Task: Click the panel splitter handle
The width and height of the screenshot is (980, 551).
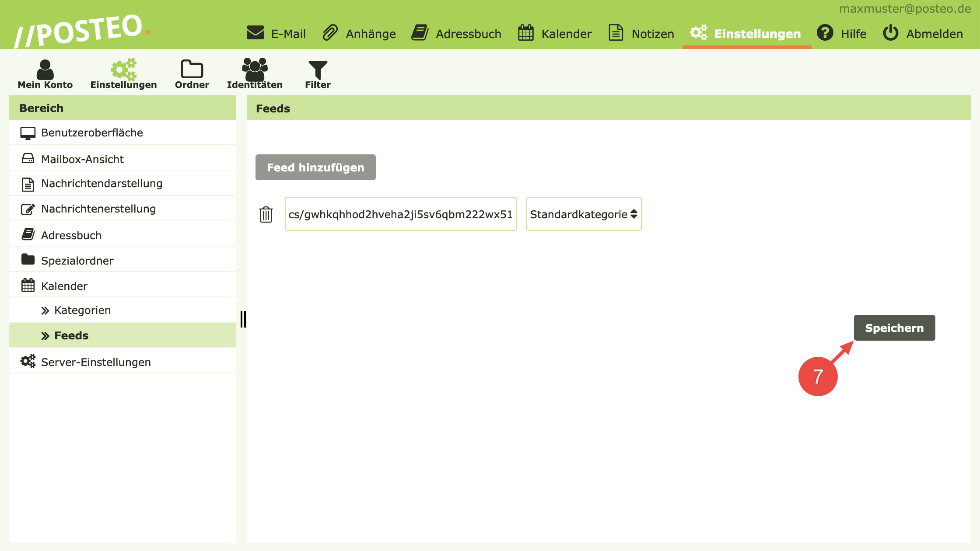Action: tap(243, 319)
